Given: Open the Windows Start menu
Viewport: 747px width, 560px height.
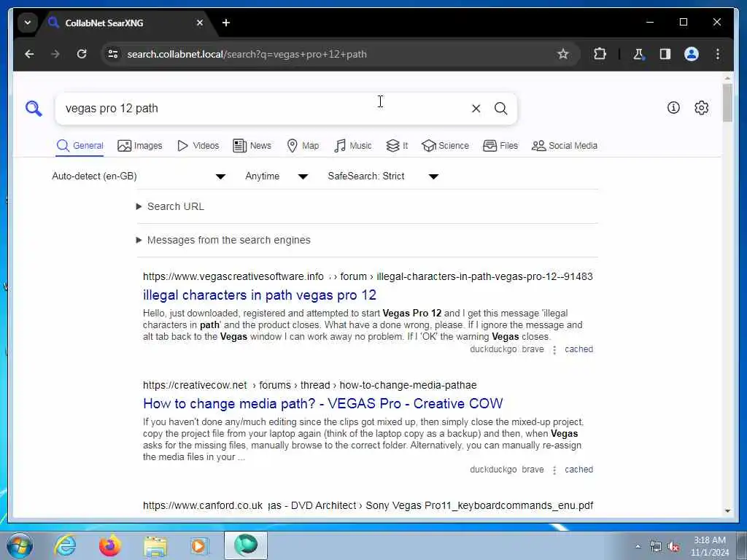Looking at the screenshot, I should pos(20,545).
